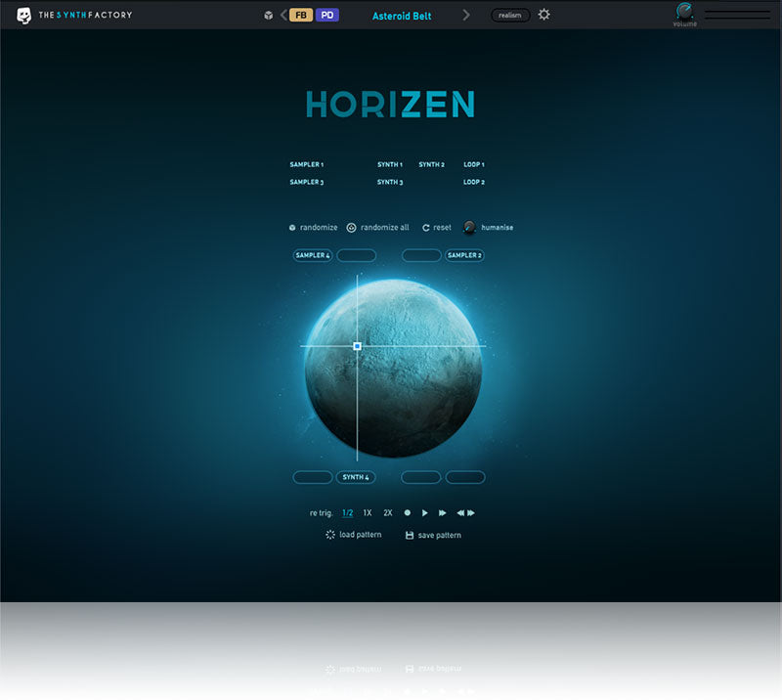Select the FB preset bank tag
Image resolution: width=782 pixels, height=700 pixels.
click(x=301, y=15)
